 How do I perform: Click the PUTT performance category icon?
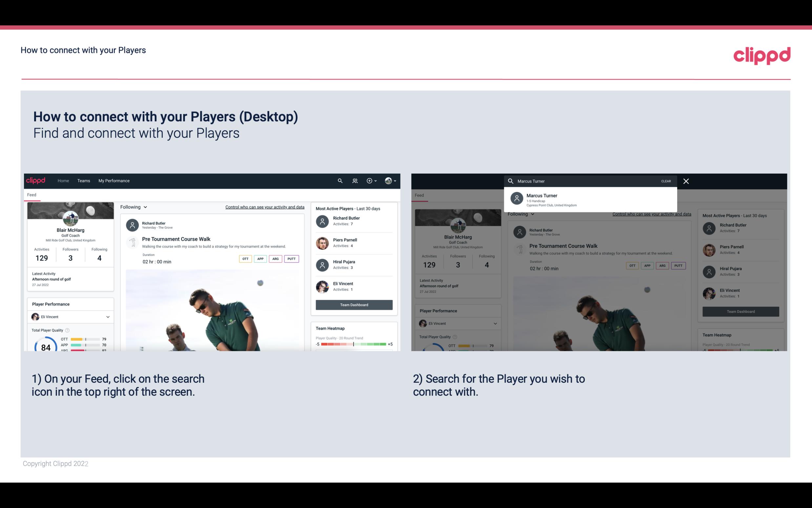click(292, 258)
